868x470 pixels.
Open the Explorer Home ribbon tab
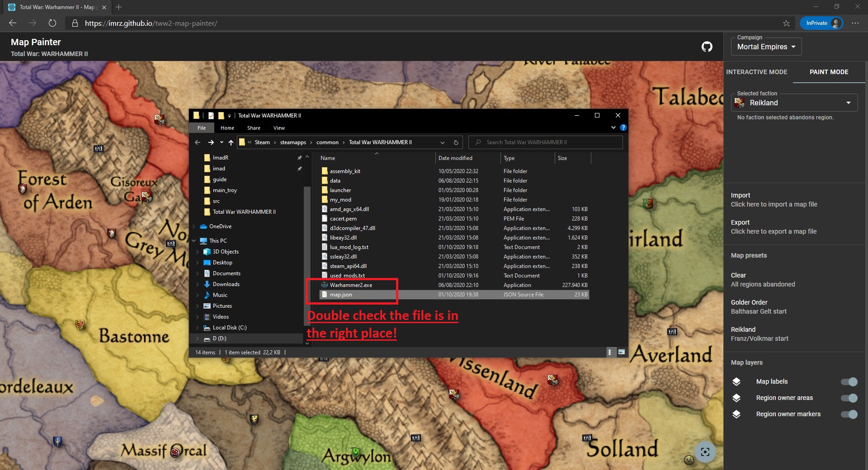[x=227, y=128]
